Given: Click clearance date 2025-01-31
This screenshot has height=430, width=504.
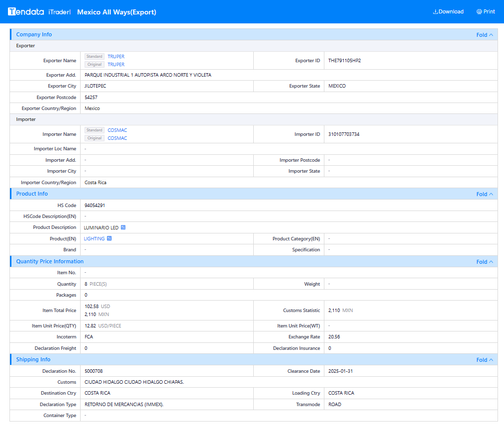Looking at the screenshot, I should coord(340,371).
